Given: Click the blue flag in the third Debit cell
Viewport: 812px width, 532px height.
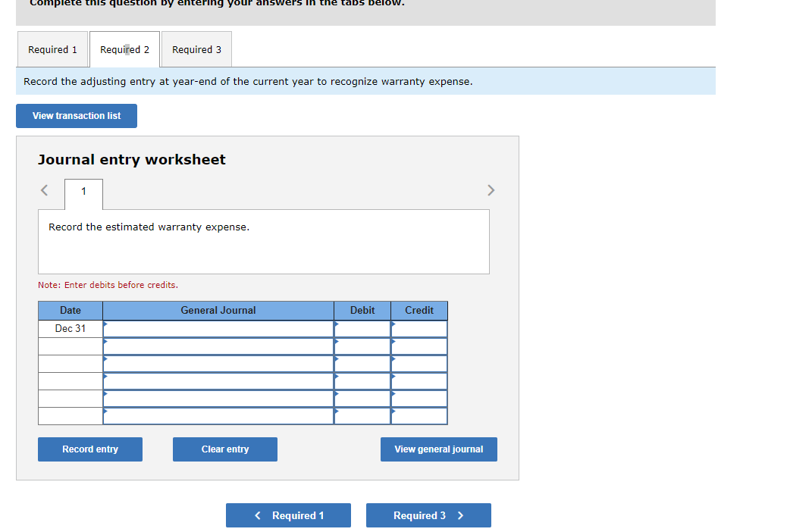Looking at the screenshot, I should coord(336,358).
